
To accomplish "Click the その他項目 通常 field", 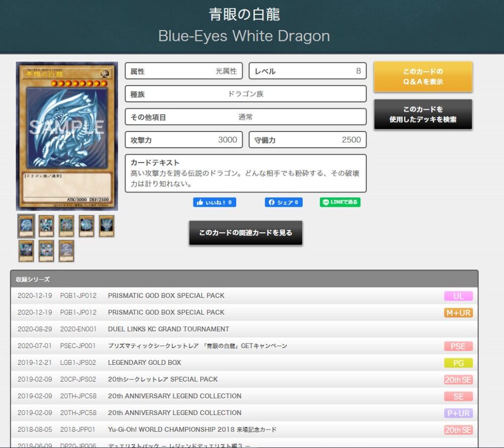I will (x=246, y=117).
